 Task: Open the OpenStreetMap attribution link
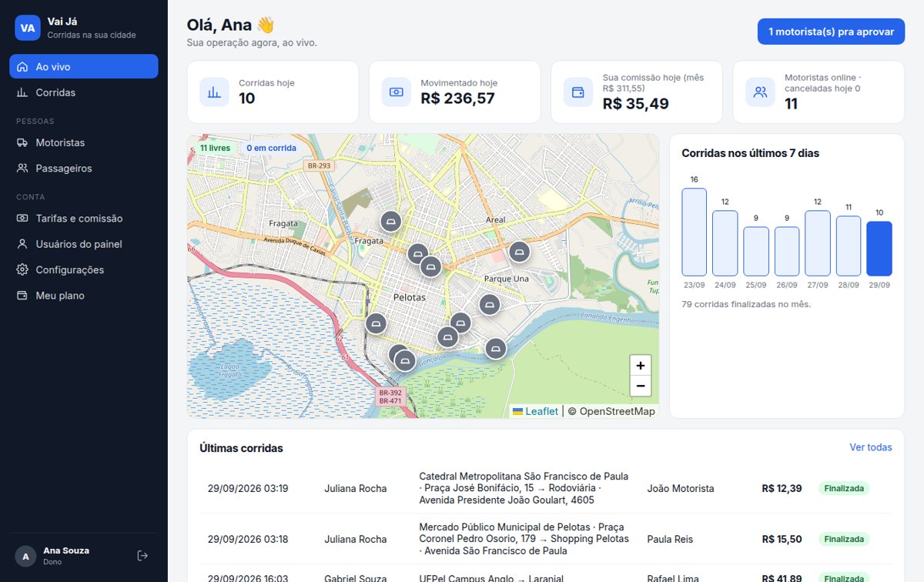click(617, 411)
